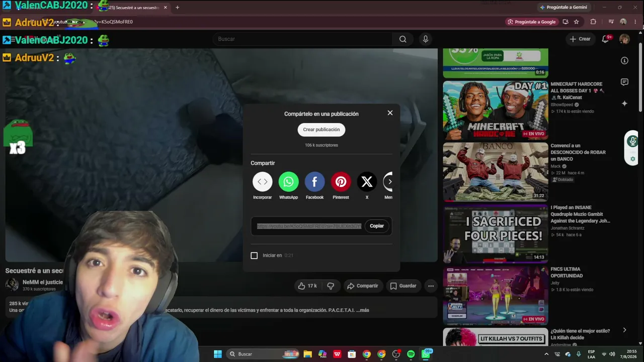Expand the video description with ...más
644x362 pixels.
coord(363,310)
